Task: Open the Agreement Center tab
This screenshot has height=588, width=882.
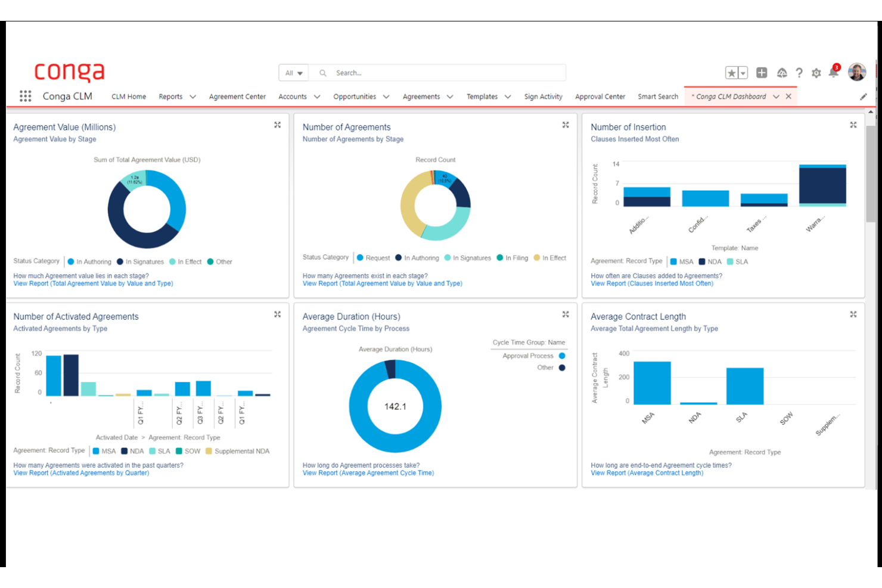Action: [x=237, y=97]
